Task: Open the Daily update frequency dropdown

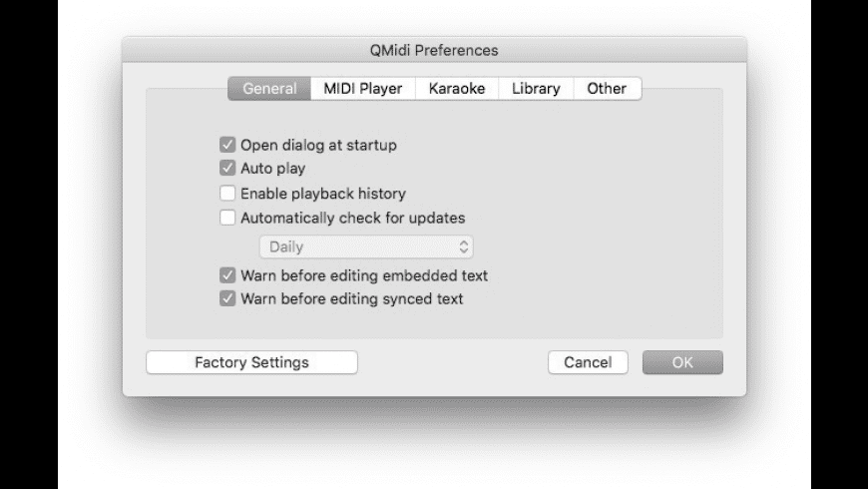Action: click(x=365, y=246)
